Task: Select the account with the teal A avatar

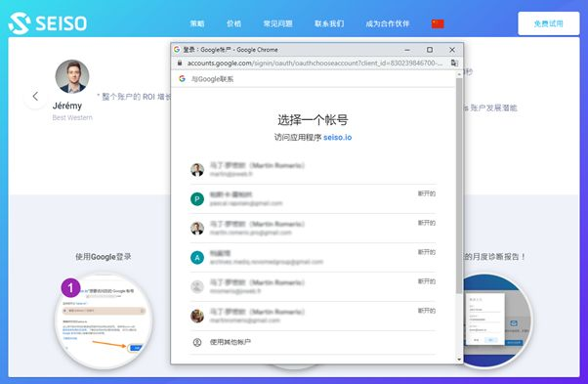Action: click(313, 258)
